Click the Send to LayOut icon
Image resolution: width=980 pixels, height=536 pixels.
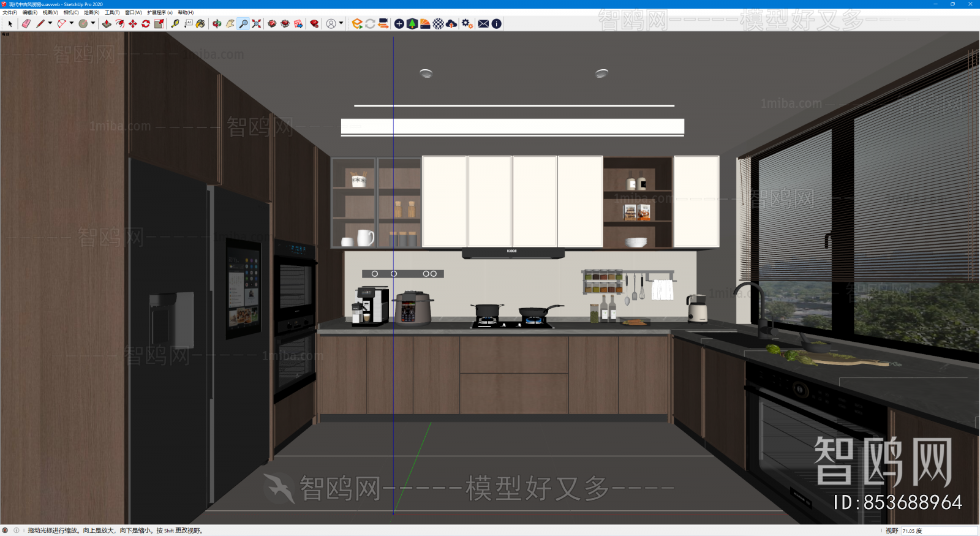[298, 24]
